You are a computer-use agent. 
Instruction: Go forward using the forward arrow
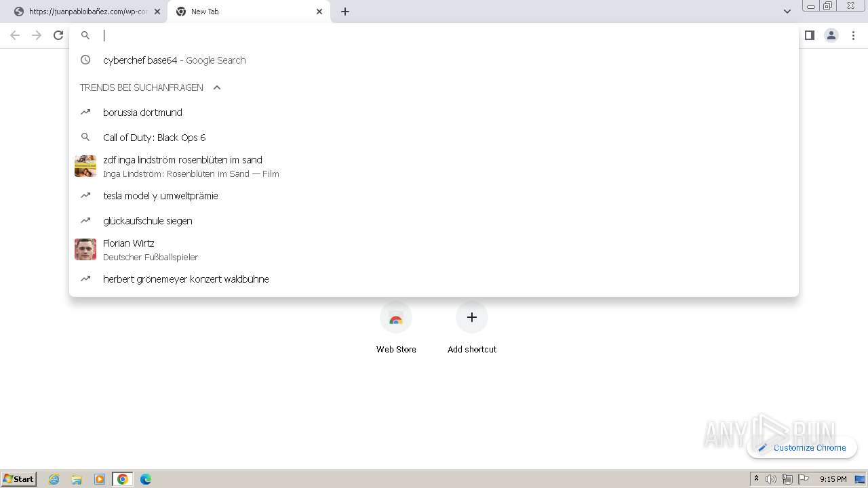[x=37, y=35]
